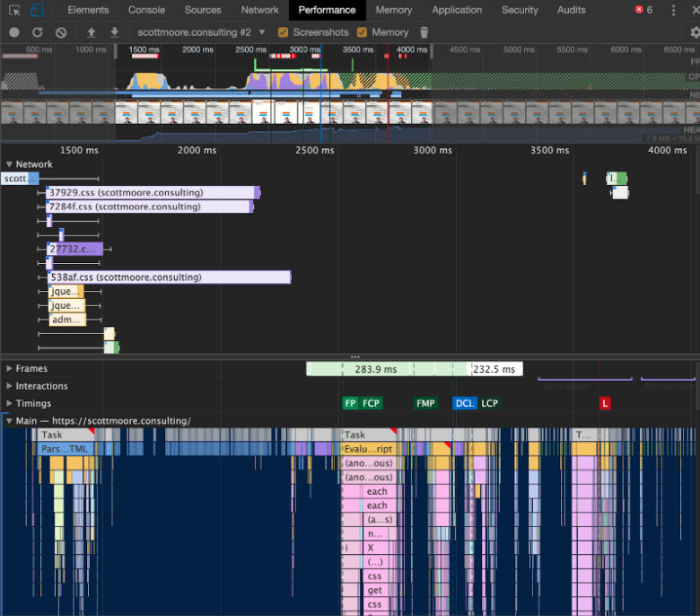Select the 7284f.css network request

[150, 207]
